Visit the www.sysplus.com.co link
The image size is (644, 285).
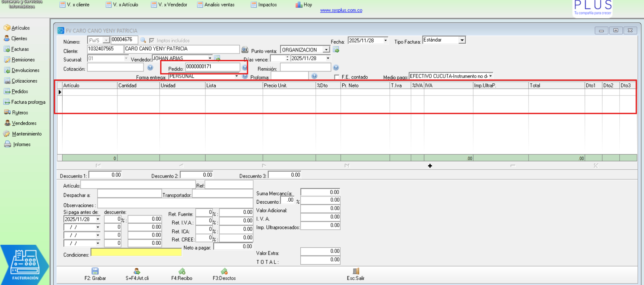pyautogui.click(x=341, y=11)
